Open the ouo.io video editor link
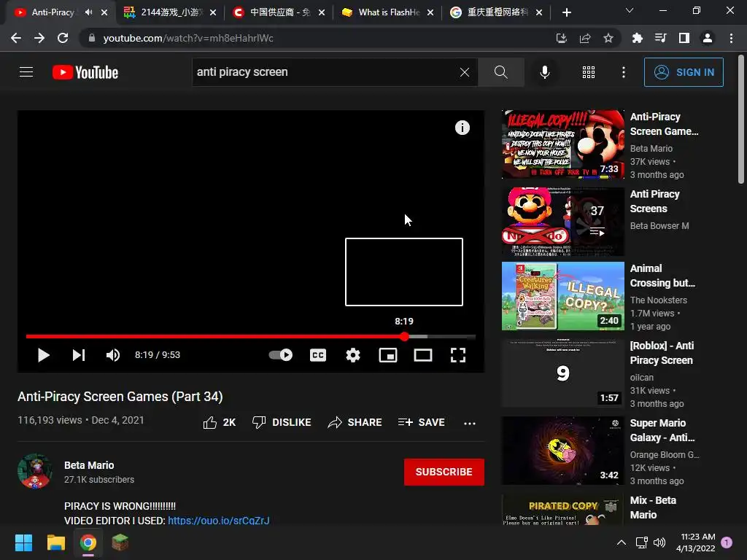 (x=219, y=521)
